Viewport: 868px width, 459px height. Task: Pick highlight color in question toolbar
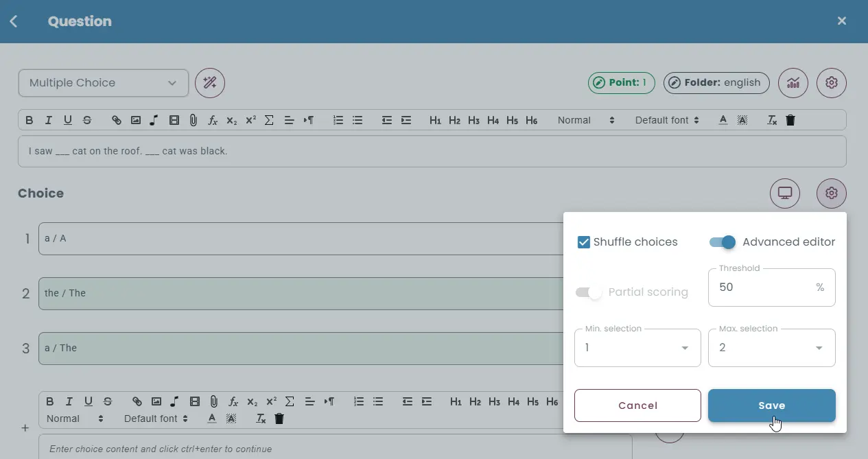(742, 120)
